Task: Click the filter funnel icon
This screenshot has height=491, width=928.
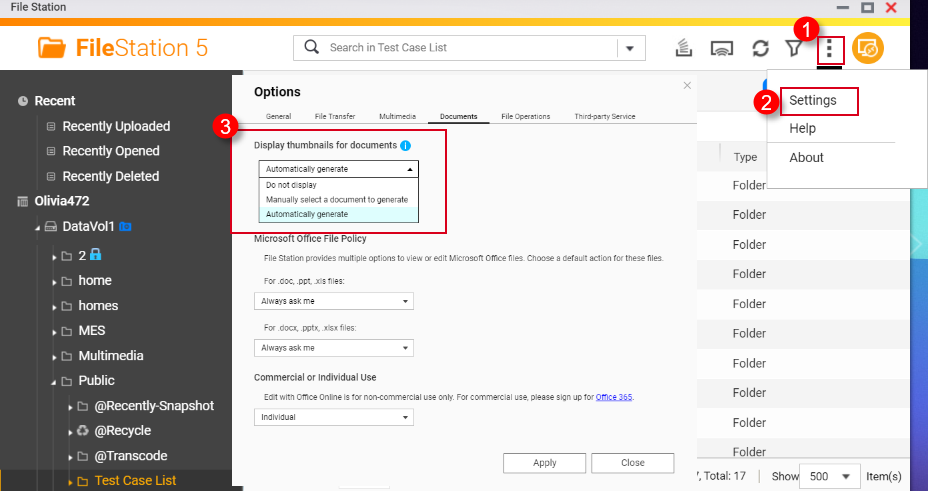Action: pos(794,48)
